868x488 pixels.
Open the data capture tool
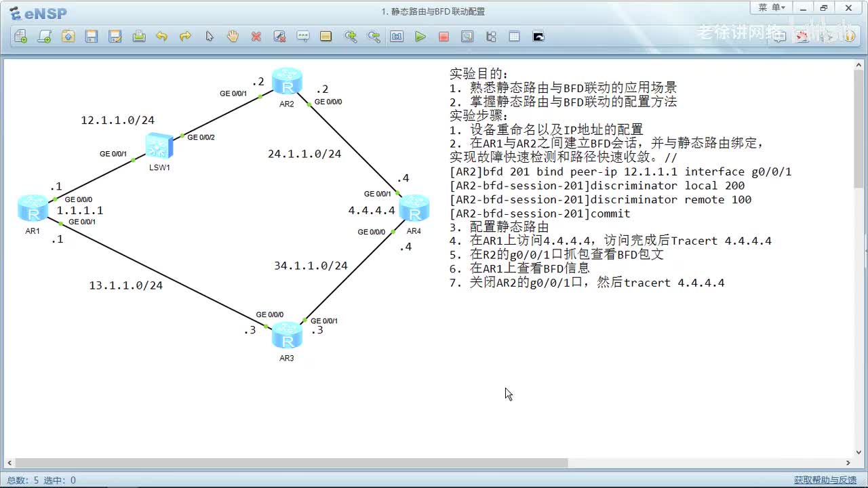[x=467, y=37]
